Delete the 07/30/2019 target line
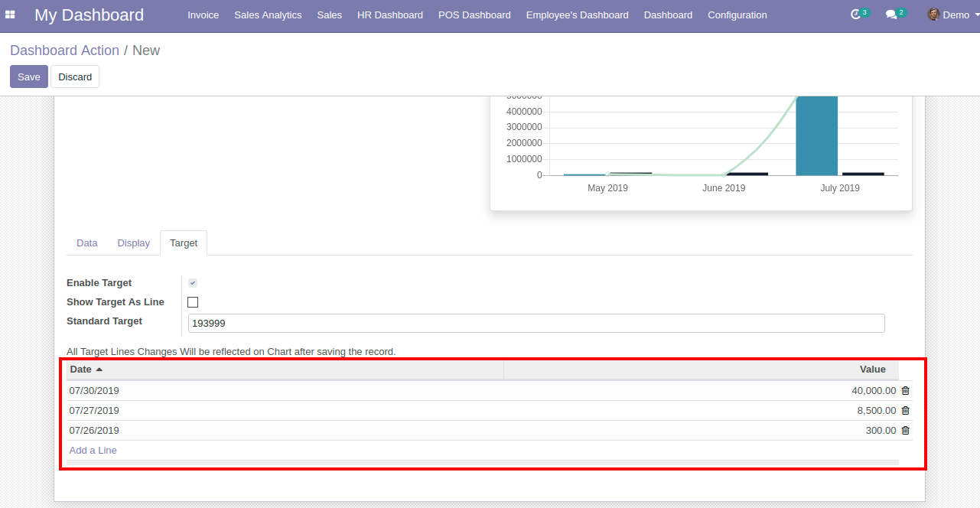Viewport: 980px width, 508px height. (906, 391)
